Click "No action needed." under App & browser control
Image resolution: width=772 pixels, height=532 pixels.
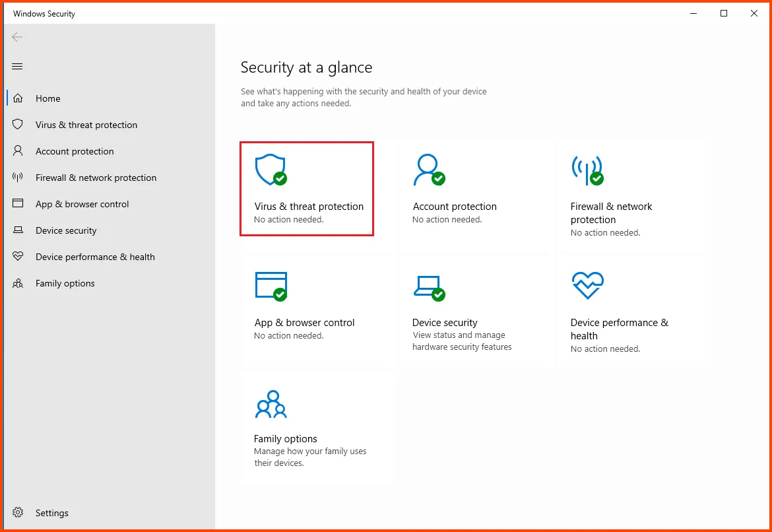(x=288, y=336)
